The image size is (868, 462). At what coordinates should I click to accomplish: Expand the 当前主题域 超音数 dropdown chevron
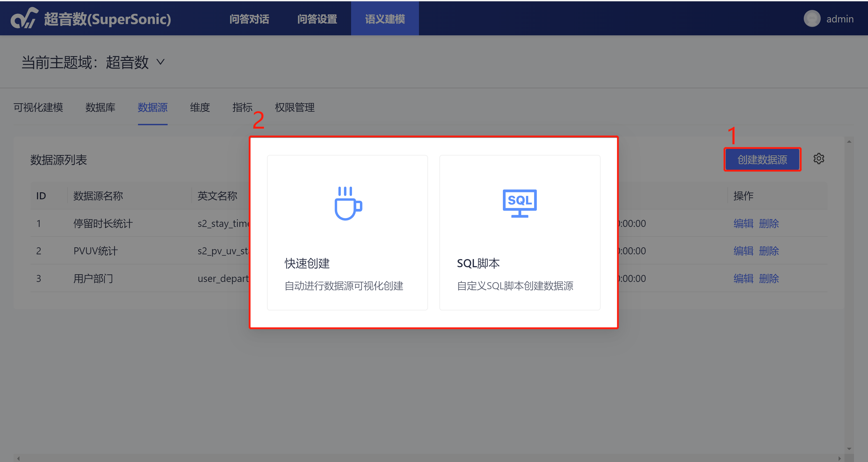point(161,62)
